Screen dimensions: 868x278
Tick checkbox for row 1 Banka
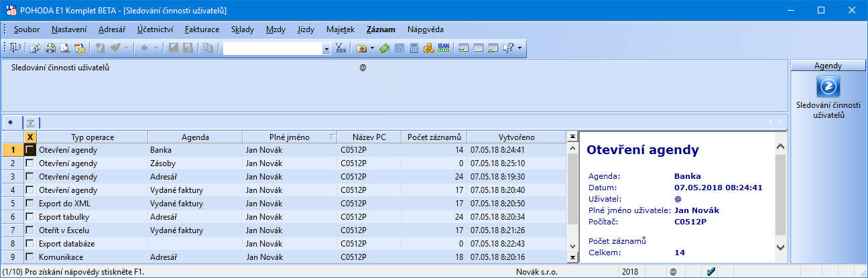[x=30, y=150]
